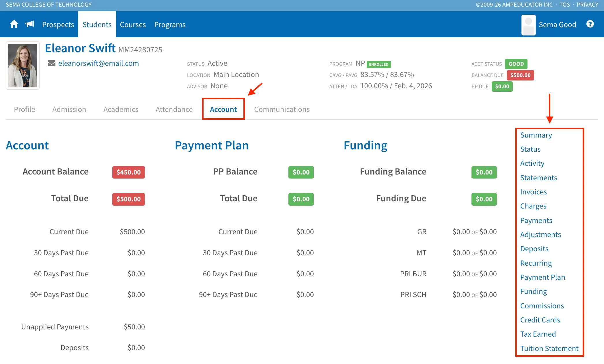The height and width of the screenshot is (364, 604).
Task: Select the Students menu item
Action: [97, 25]
